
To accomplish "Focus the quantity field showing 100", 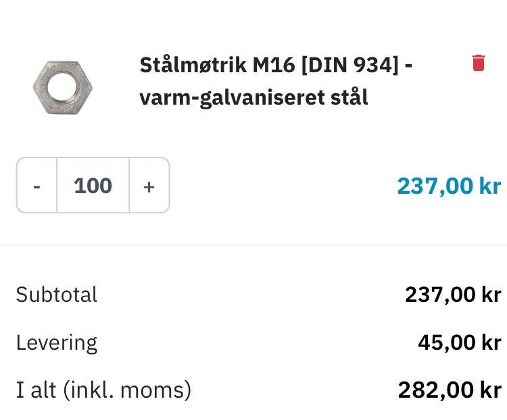I will coord(93,186).
